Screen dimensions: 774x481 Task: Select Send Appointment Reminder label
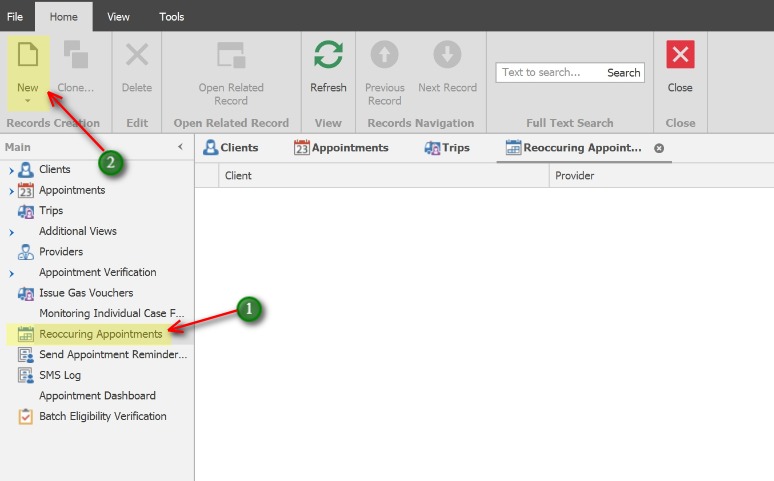coord(113,355)
